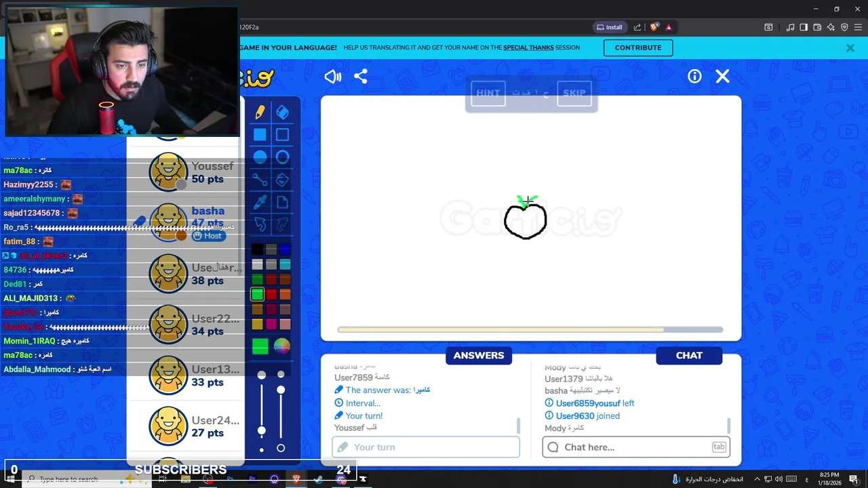This screenshot has width=868, height=488.
Task: Click the large current-color green square
Action: [260, 346]
